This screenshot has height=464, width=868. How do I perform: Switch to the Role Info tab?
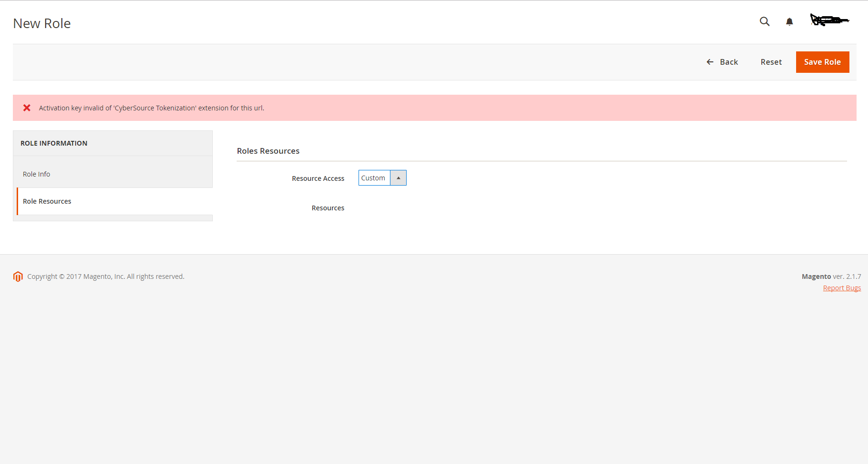[x=37, y=174]
